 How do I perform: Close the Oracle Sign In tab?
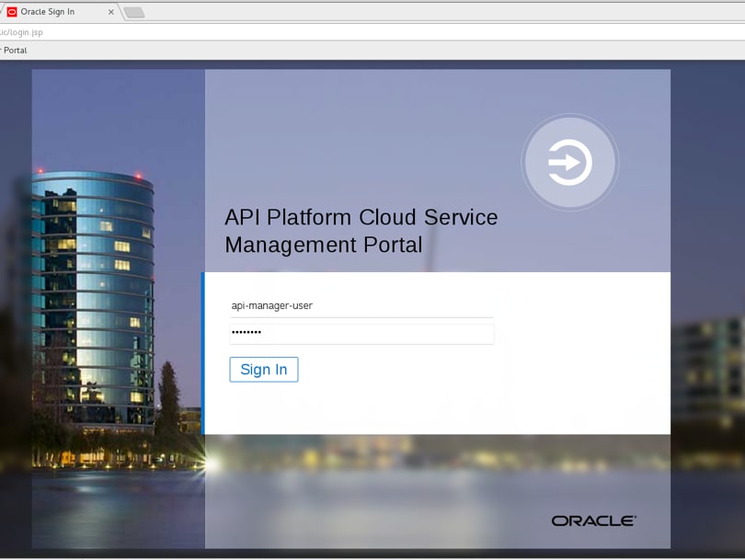coord(110,12)
